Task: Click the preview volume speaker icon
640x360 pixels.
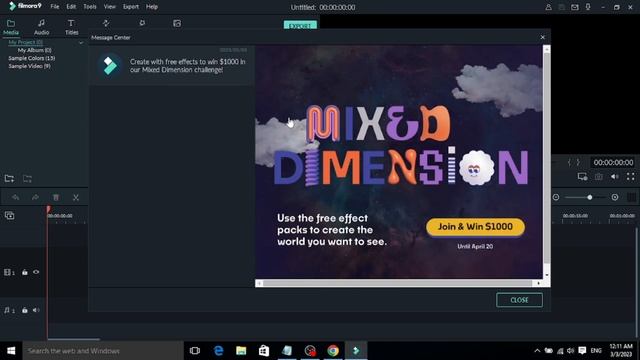Action: click(615, 177)
